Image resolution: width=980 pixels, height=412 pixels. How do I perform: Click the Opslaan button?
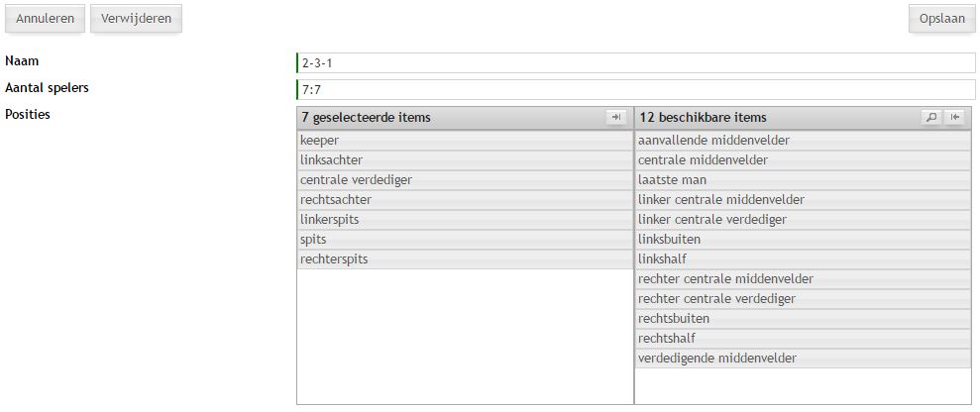pyautogui.click(x=941, y=18)
